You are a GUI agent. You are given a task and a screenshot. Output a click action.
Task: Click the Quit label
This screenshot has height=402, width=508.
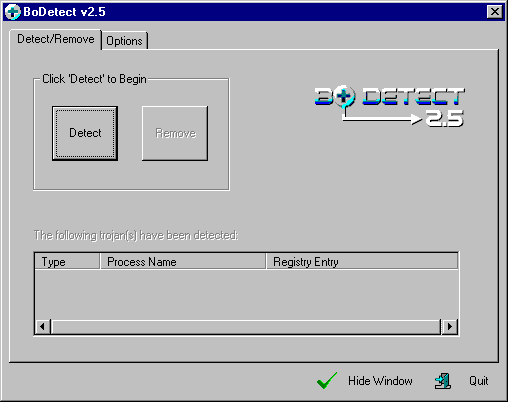click(478, 381)
